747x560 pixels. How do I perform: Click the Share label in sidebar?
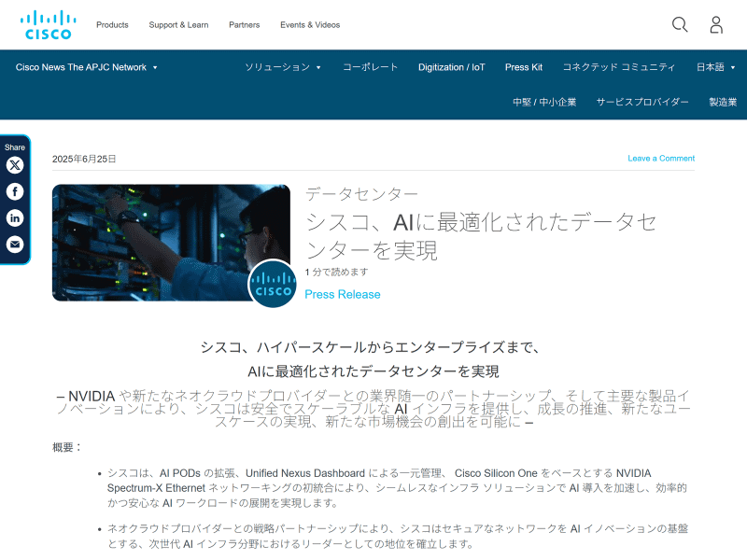pos(15,147)
